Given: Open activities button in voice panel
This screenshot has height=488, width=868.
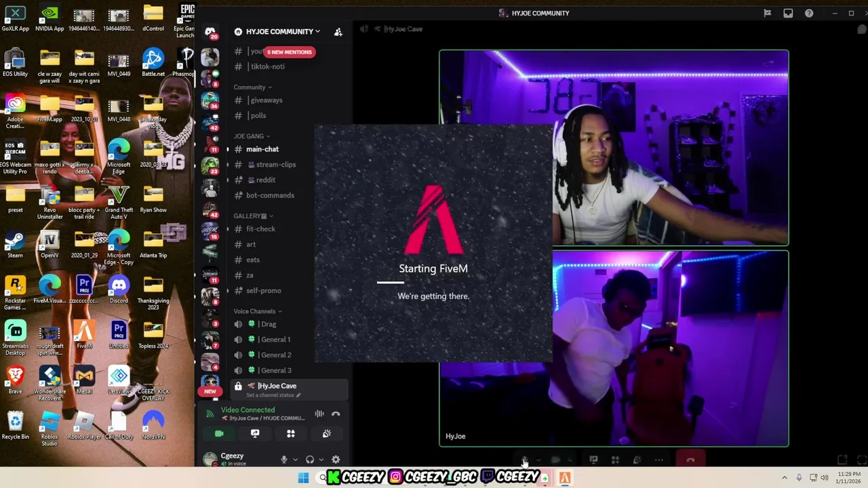Looking at the screenshot, I should click(291, 434).
